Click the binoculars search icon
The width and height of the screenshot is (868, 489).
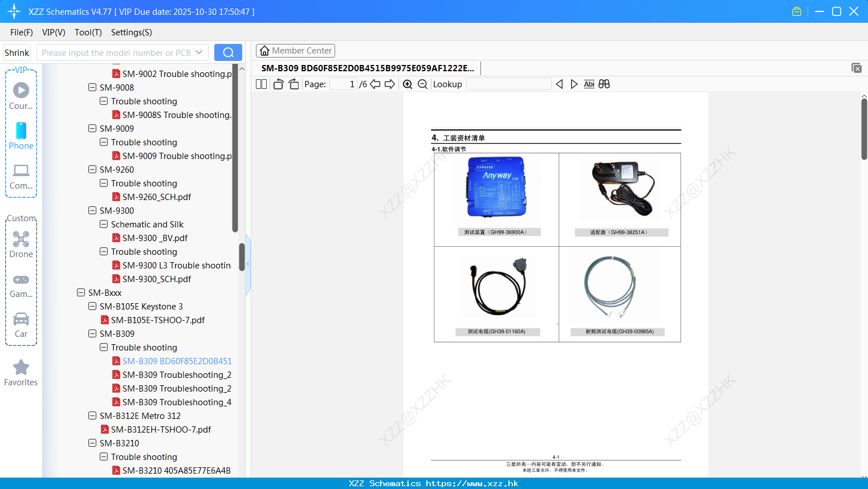[x=604, y=84]
